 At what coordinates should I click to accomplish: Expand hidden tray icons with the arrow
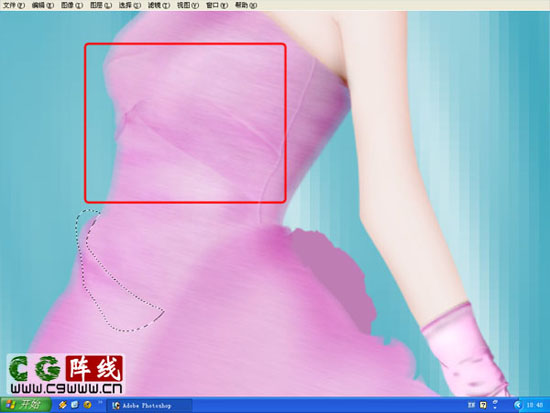[x=518, y=405]
